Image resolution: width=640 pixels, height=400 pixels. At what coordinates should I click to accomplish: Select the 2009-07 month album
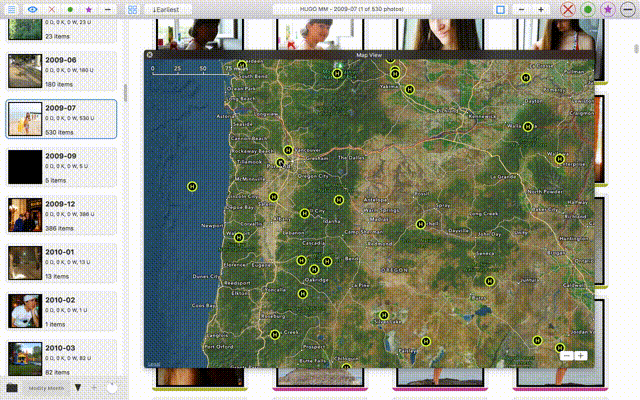[x=61, y=119]
